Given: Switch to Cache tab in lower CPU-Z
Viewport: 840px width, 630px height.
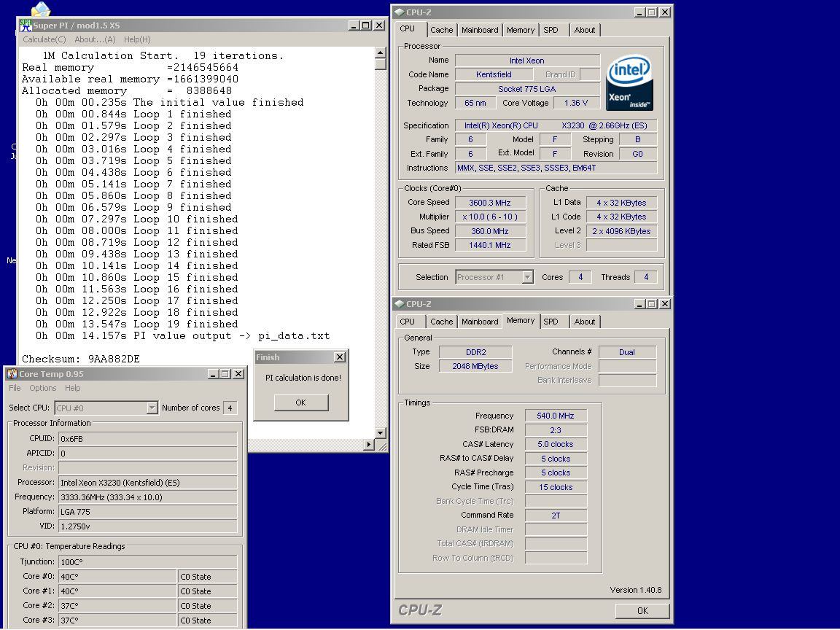Looking at the screenshot, I should [x=441, y=322].
